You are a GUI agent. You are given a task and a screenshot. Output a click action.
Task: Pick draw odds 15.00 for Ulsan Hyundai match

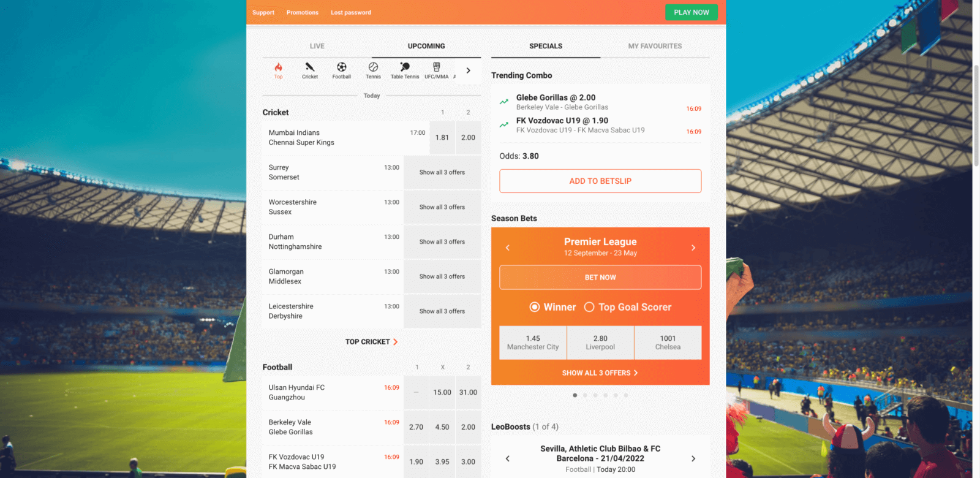click(442, 392)
